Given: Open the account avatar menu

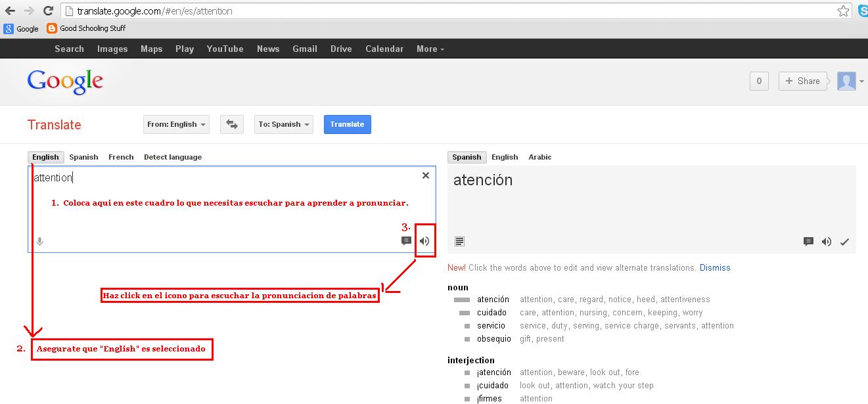Looking at the screenshot, I should click(846, 81).
